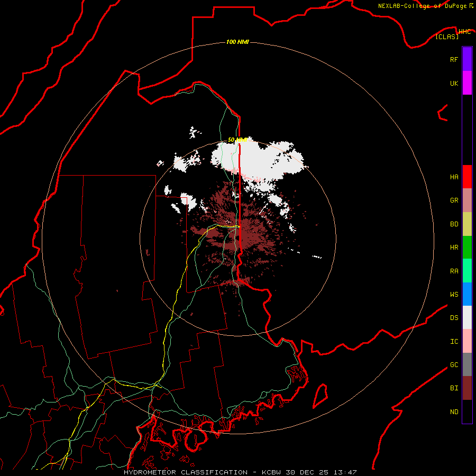This screenshot has height=476, width=476.
Task: Click the HYDROMETEOR CLASSIFICATION title text
Action: click(x=186, y=472)
